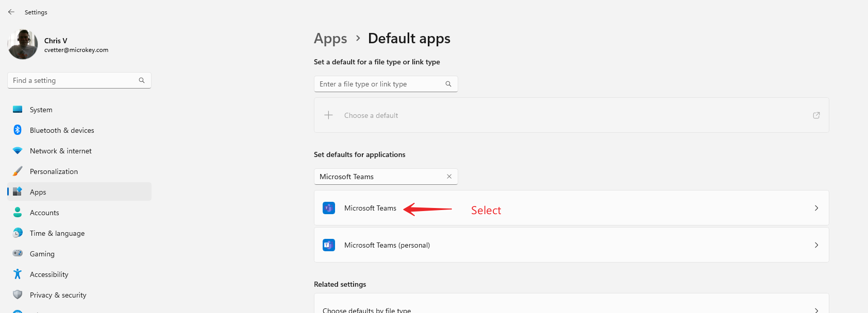Click the Chris V account name
Screen dimensions: 868x313
pyautogui.click(x=56, y=41)
